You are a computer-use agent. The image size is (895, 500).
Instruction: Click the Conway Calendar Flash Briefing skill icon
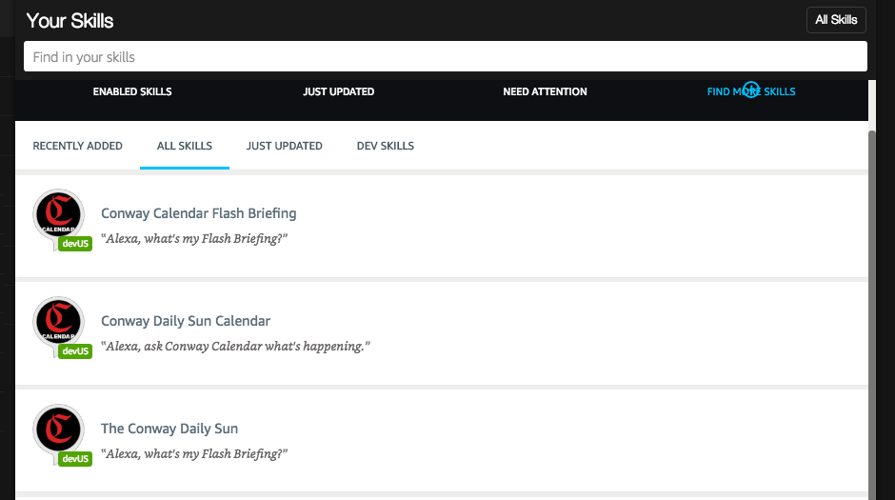click(58, 213)
